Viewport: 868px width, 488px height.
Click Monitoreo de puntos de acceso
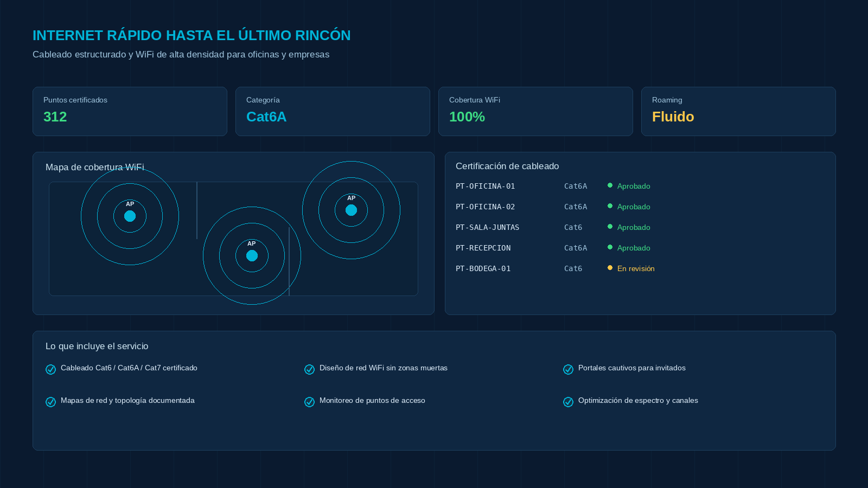pos(372,400)
